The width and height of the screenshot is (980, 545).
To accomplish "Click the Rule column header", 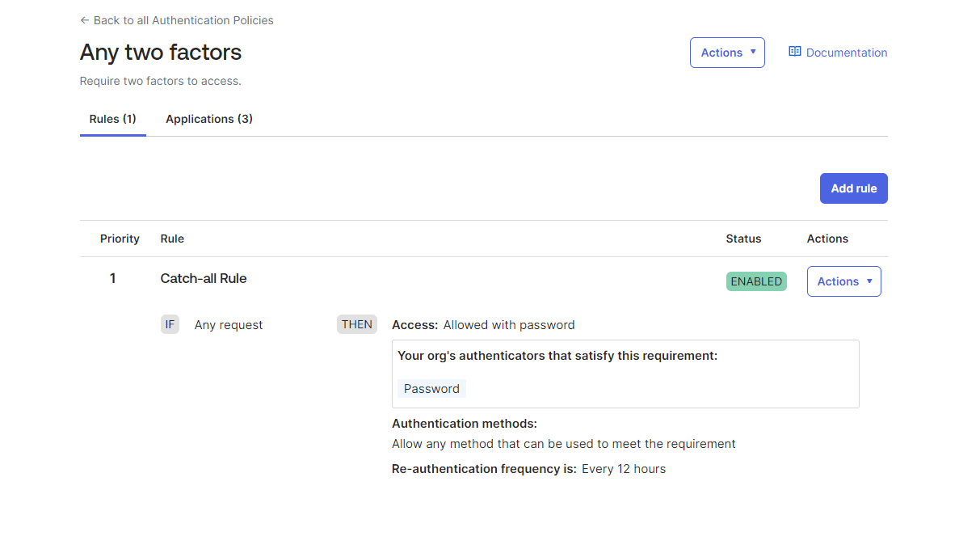I will pos(172,239).
